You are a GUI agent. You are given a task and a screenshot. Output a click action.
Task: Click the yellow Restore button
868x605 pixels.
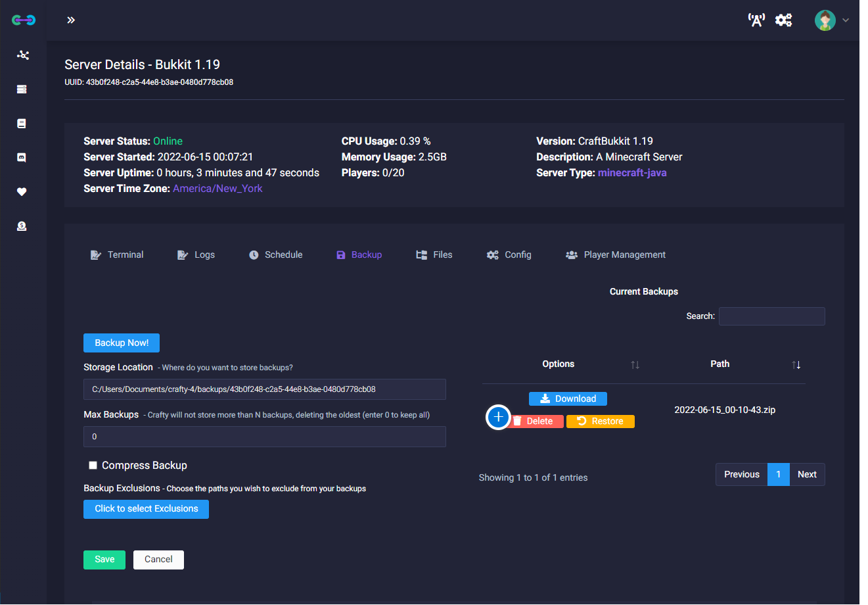click(x=600, y=422)
